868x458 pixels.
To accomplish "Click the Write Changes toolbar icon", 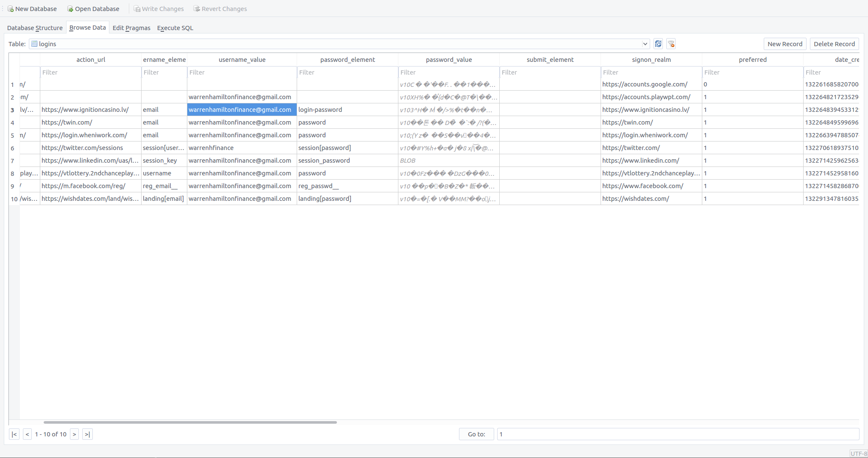I will pyautogui.click(x=137, y=9).
